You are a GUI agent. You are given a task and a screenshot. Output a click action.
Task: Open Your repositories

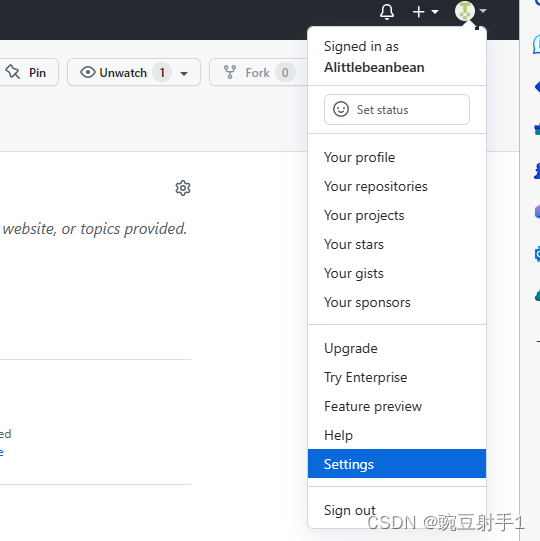coord(396,186)
